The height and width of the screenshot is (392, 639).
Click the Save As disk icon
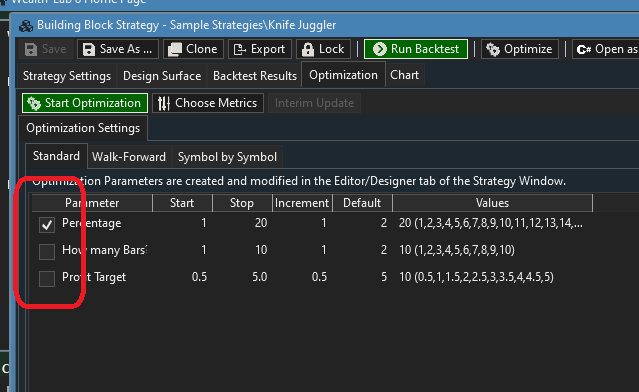click(x=88, y=49)
